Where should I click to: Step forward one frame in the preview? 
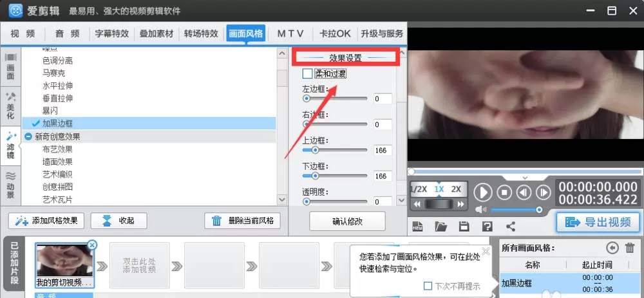tap(543, 192)
